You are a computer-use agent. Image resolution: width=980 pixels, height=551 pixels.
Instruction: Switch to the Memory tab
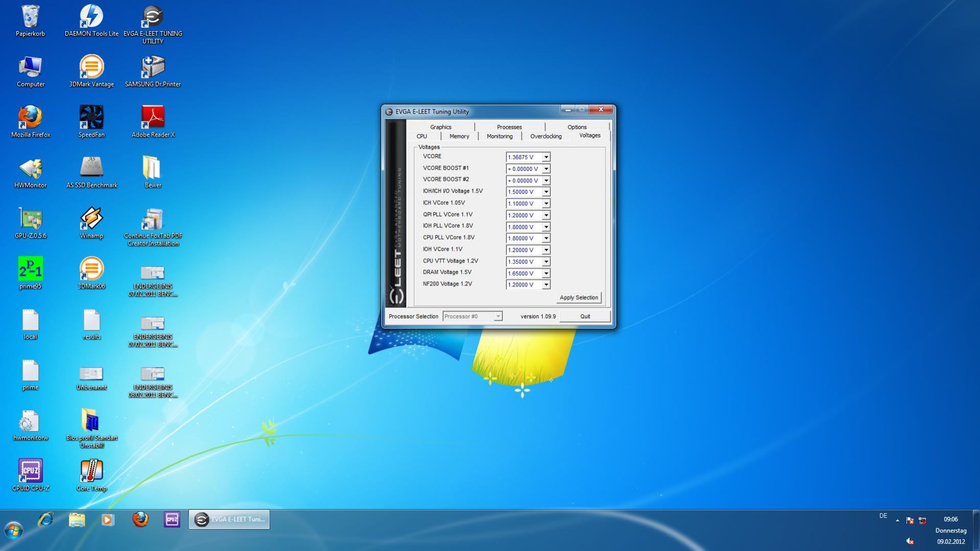pyautogui.click(x=459, y=136)
